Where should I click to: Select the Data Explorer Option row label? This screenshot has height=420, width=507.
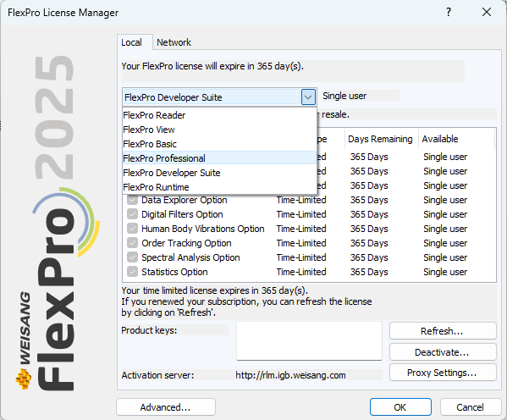pyautogui.click(x=185, y=200)
